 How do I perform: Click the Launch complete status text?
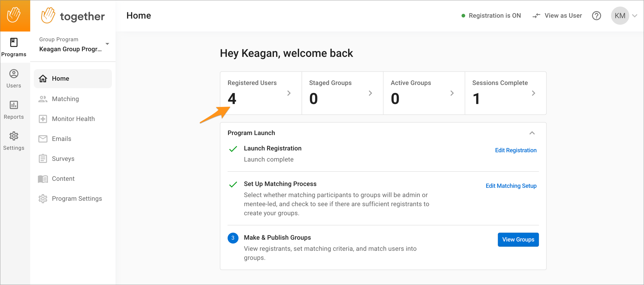[269, 159]
